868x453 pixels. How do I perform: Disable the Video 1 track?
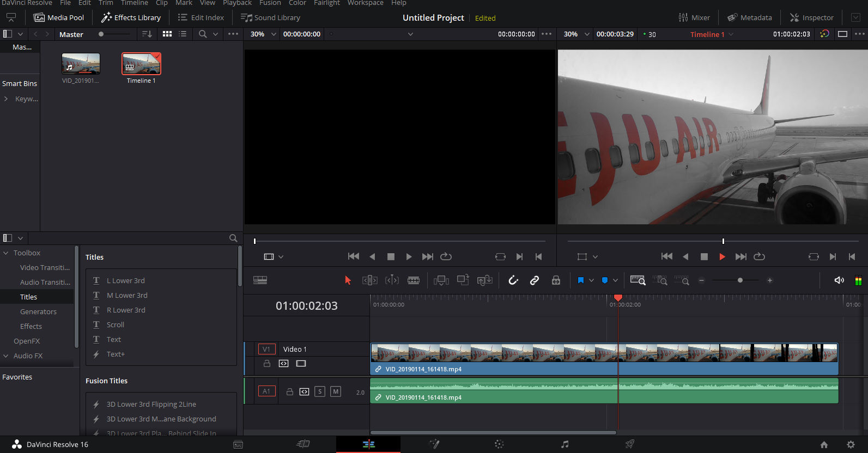pyautogui.click(x=301, y=364)
